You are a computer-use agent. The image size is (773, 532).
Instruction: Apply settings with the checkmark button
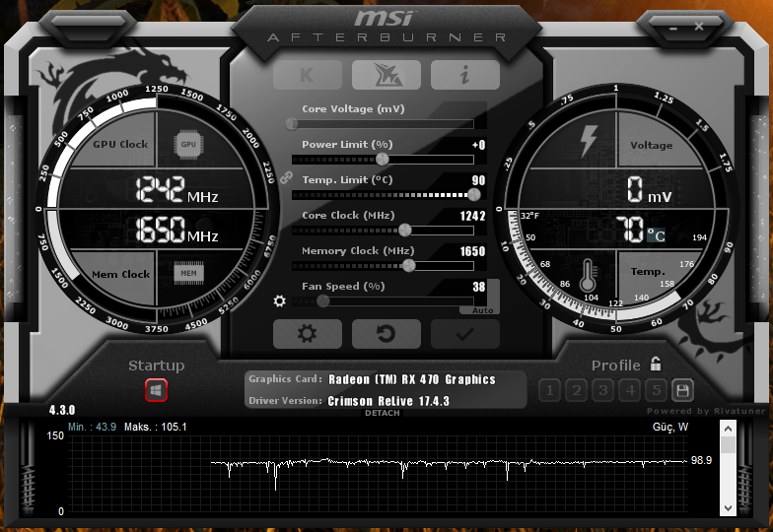click(464, 334)
